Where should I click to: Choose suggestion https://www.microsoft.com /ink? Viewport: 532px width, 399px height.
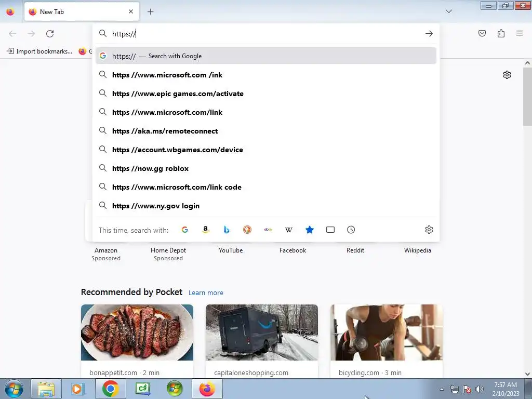click(266, 75)
